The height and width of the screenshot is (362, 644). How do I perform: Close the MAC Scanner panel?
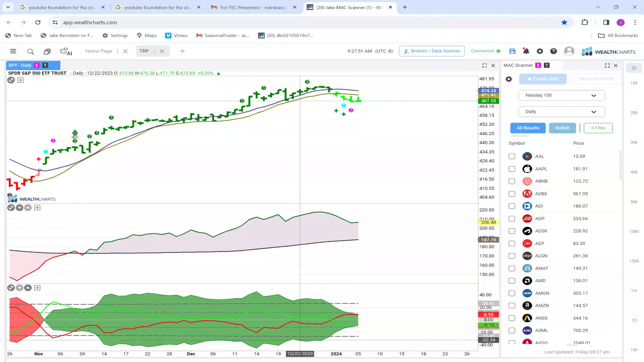pyautogui.click(x=616, y=65)
